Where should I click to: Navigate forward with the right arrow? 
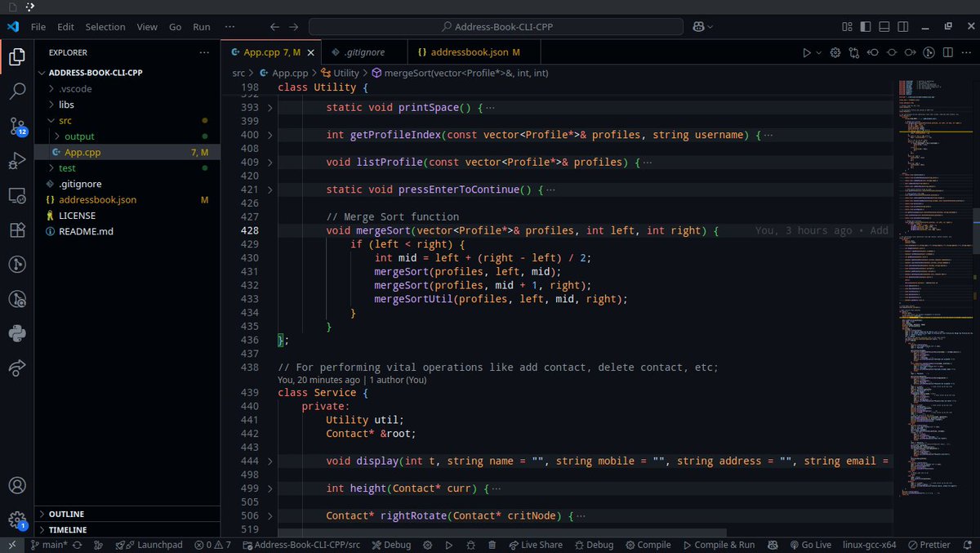(294, 27)
